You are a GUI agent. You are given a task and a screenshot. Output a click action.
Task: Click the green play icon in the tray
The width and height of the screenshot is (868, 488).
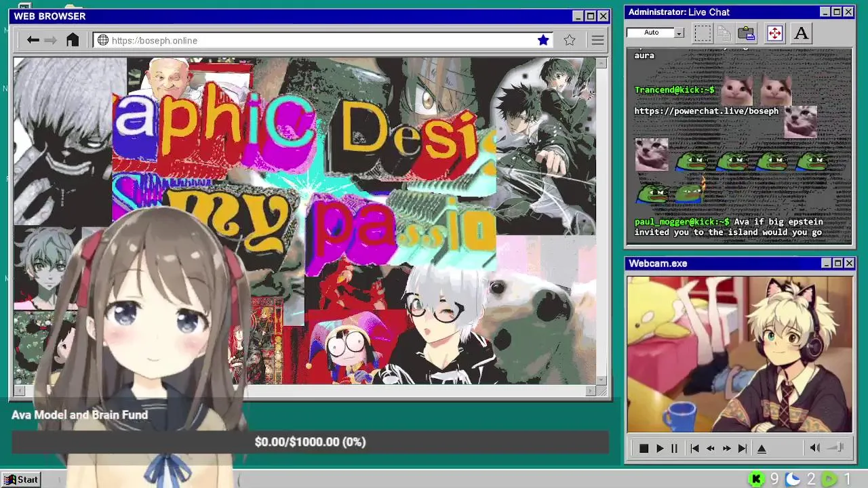[829, 480]
